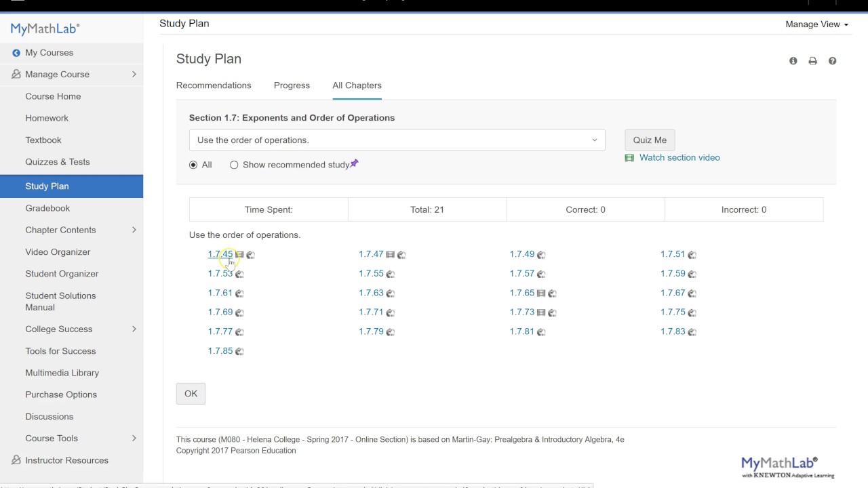Click the info icon beside Study Plan

[793, 61]
